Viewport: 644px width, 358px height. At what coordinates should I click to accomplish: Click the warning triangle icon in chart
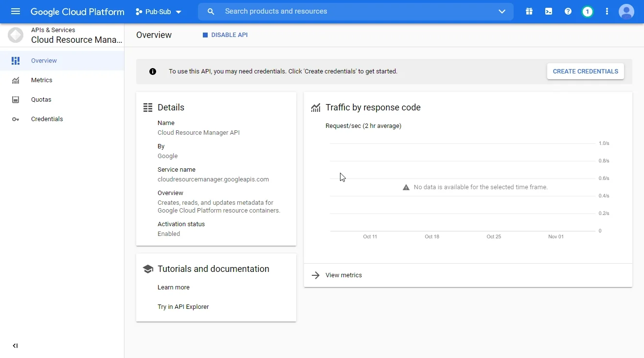pos(406,187)
